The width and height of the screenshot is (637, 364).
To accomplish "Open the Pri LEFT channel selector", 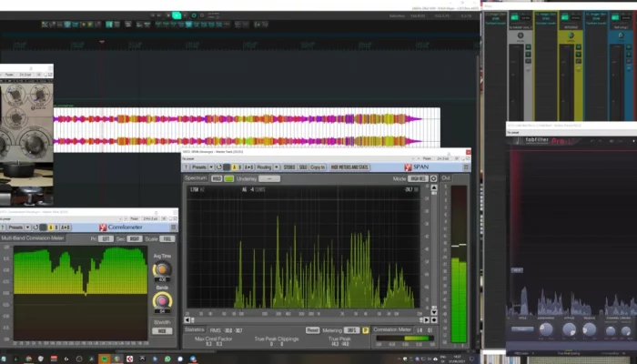I will tap(106, 238).
